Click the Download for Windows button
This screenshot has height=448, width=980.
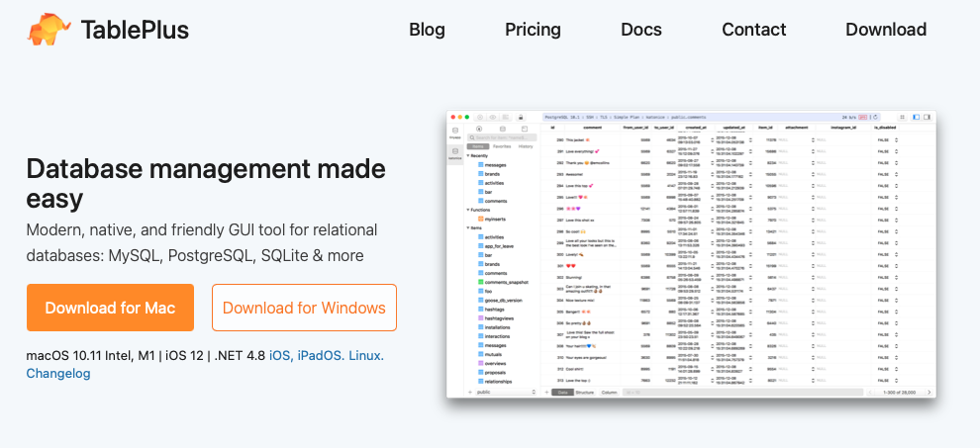tap(304, 308)
